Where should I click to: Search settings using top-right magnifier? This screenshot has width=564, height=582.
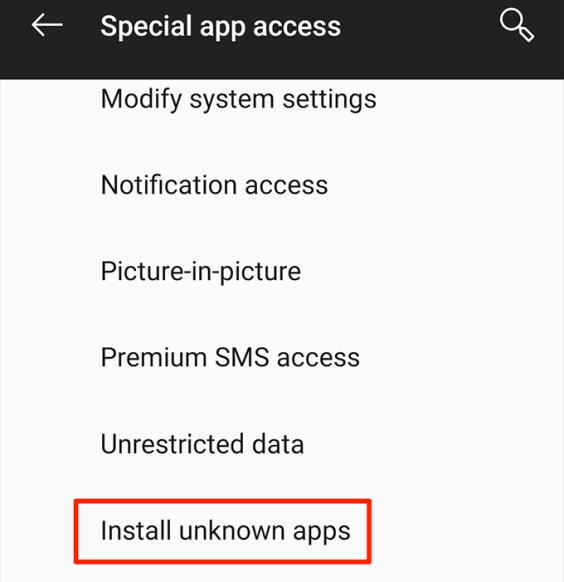click(517, 25)
